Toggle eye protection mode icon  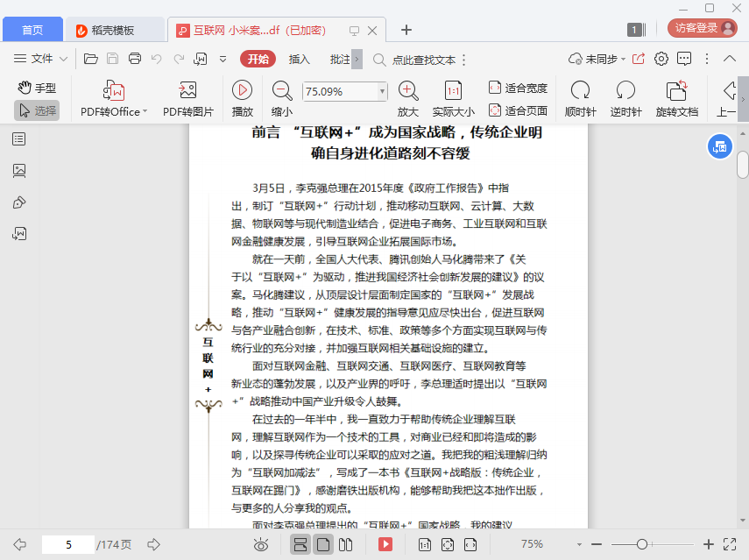tap(260, 544)
